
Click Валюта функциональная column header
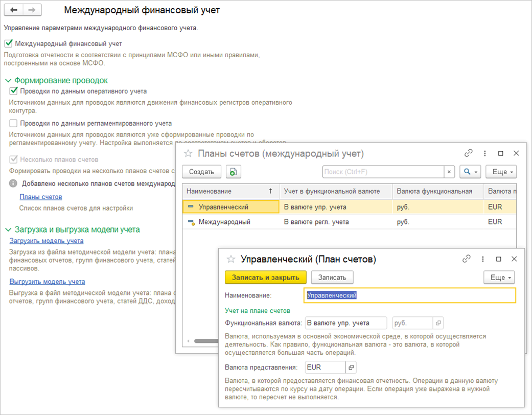coord(438,191)
